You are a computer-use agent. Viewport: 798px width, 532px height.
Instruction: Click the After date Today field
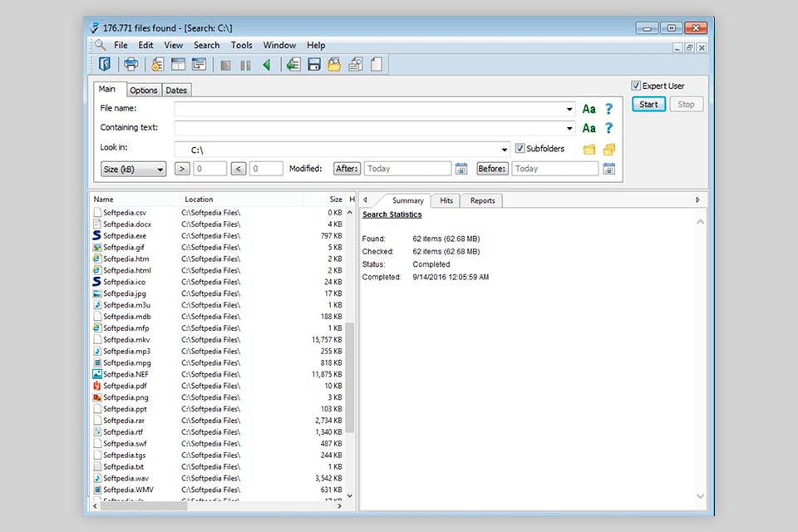click(407, 169)
